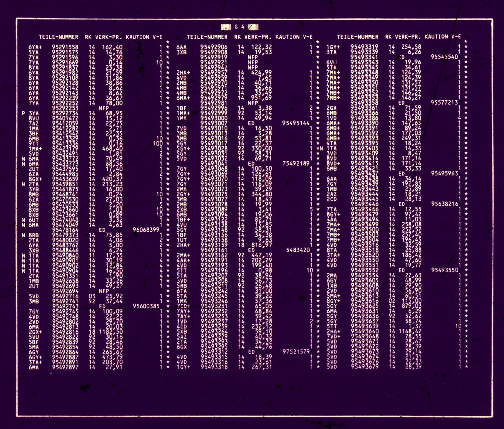Select part number 95493358
The height and width of the screenshot is (429, 504).
click(364, 103)
